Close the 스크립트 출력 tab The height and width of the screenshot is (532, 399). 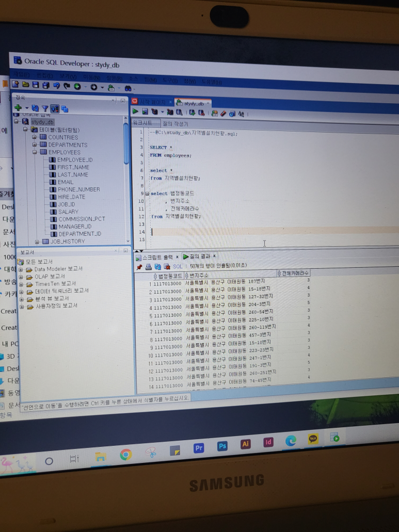click(177, 257)
